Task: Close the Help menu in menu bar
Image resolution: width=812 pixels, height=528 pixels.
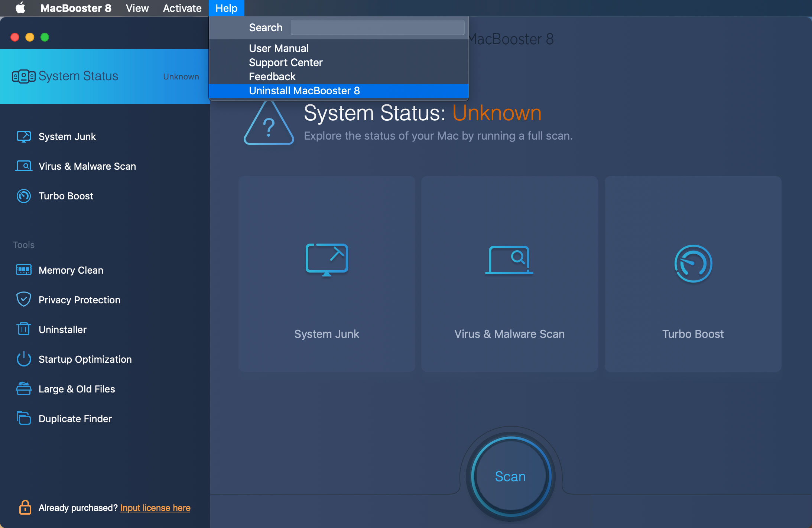Action: point(226,8)
